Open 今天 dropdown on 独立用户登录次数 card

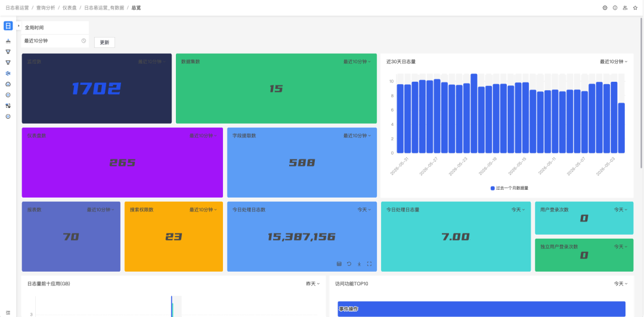[621, 247]
